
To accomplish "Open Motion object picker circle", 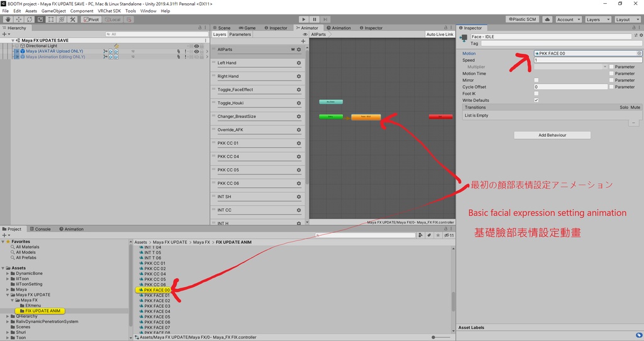I will pos(639,53).
